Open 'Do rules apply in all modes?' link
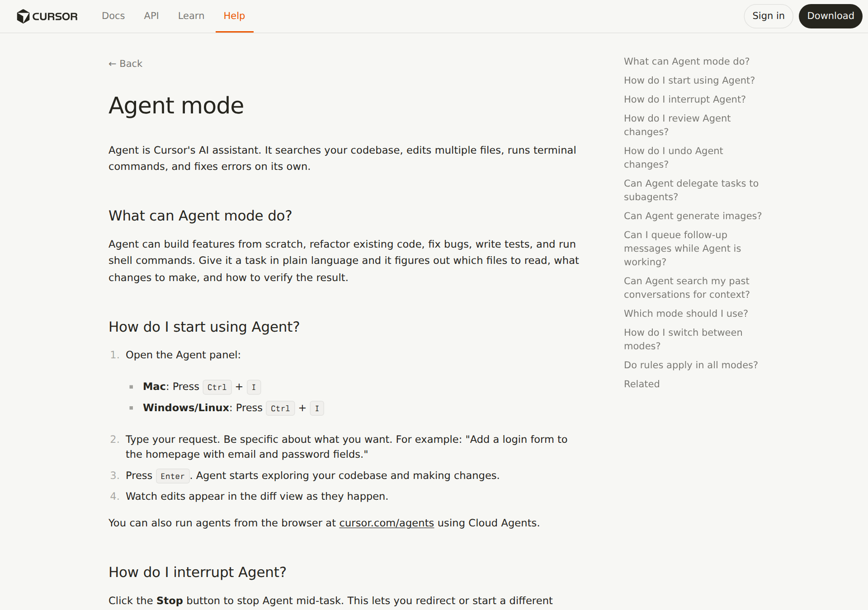Image resolution: width=868 pixels, height=610 pixels. tap(691, 365)
